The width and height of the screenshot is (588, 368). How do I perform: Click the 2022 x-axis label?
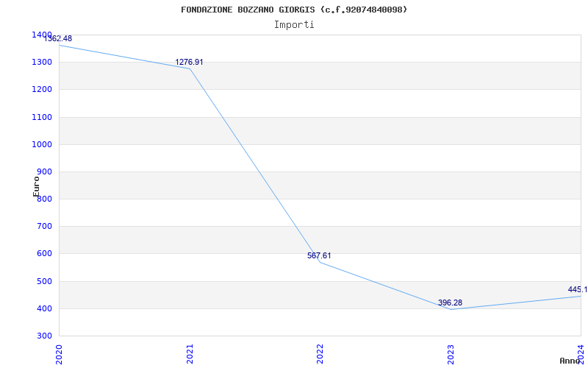tap(320, 355)
